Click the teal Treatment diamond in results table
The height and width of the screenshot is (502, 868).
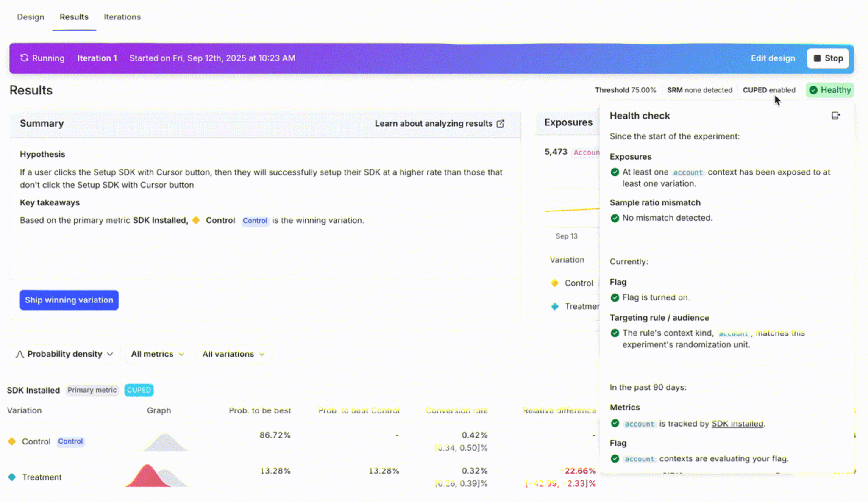pos(12,477)
